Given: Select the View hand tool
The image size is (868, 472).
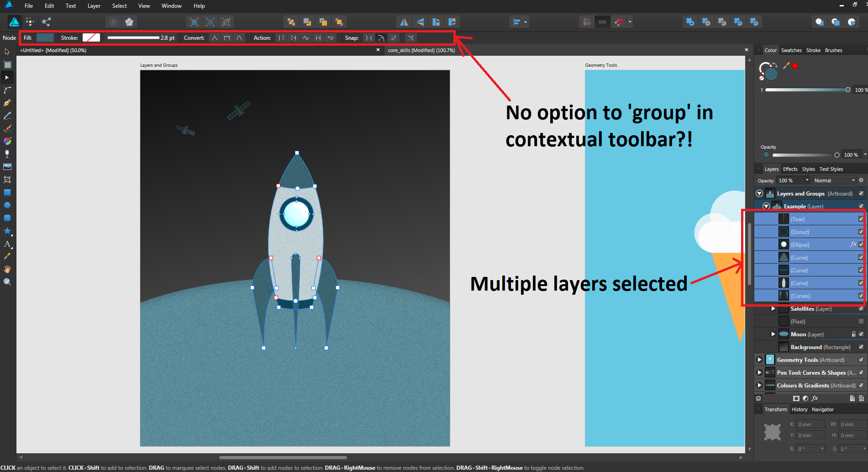Looking at the screenshot, I should tap(7, 269).
